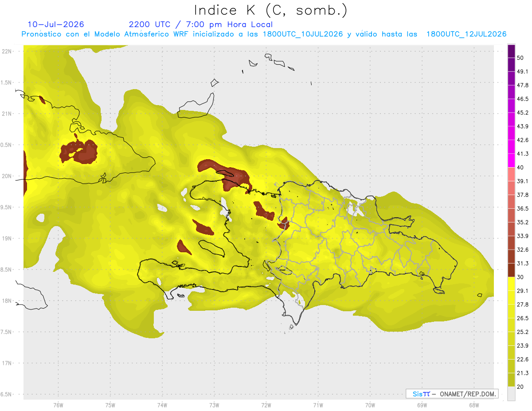Click the colorbar value 30
This screenshot has width=532, height=411.
pos(521,277)
